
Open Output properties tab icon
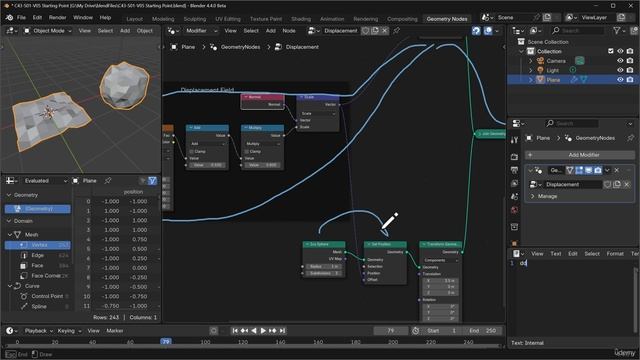pos(514,170)
